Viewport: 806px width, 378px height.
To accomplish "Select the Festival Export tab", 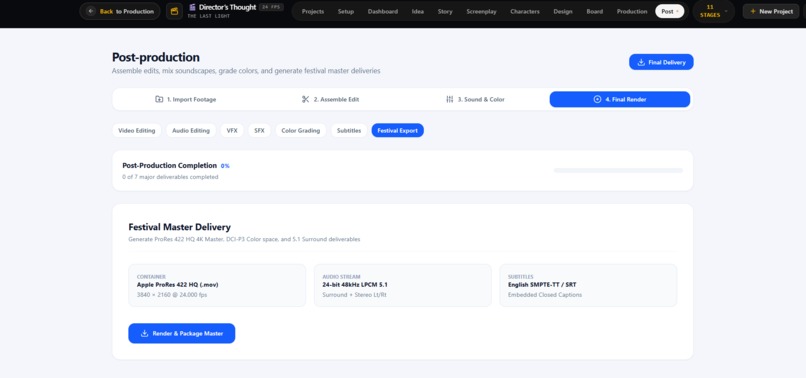I will pyautogui.click(x=397, y=131).
